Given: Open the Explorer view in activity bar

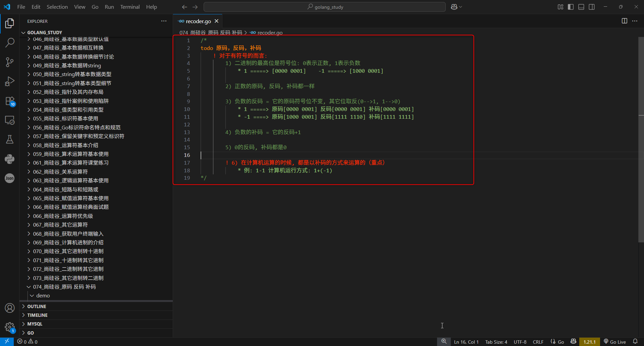Looking at the screenshot, I should [10, 23].
